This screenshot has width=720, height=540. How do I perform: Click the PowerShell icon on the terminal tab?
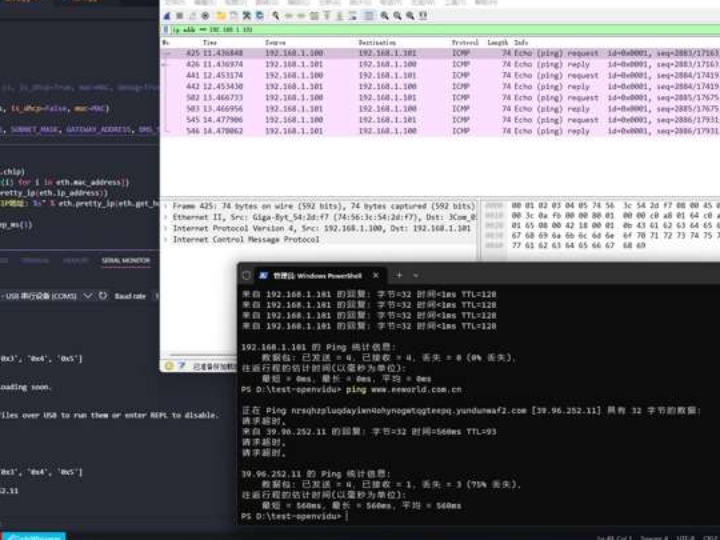coord(263,275)
